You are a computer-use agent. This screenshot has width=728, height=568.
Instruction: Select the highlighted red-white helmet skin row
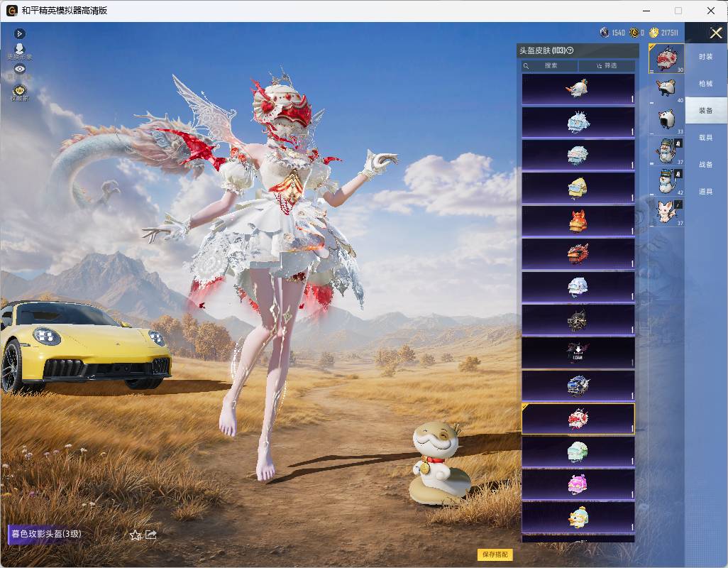tap(578, 418)
